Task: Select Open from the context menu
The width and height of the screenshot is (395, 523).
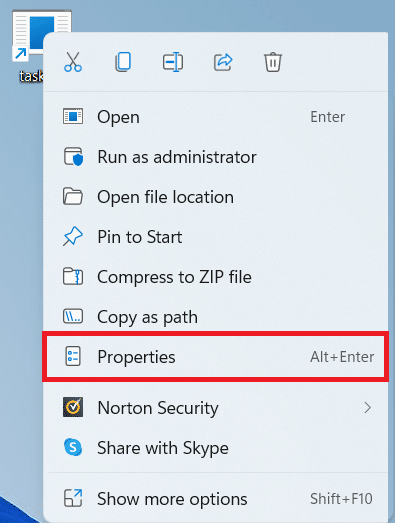Action: (215, 117)
